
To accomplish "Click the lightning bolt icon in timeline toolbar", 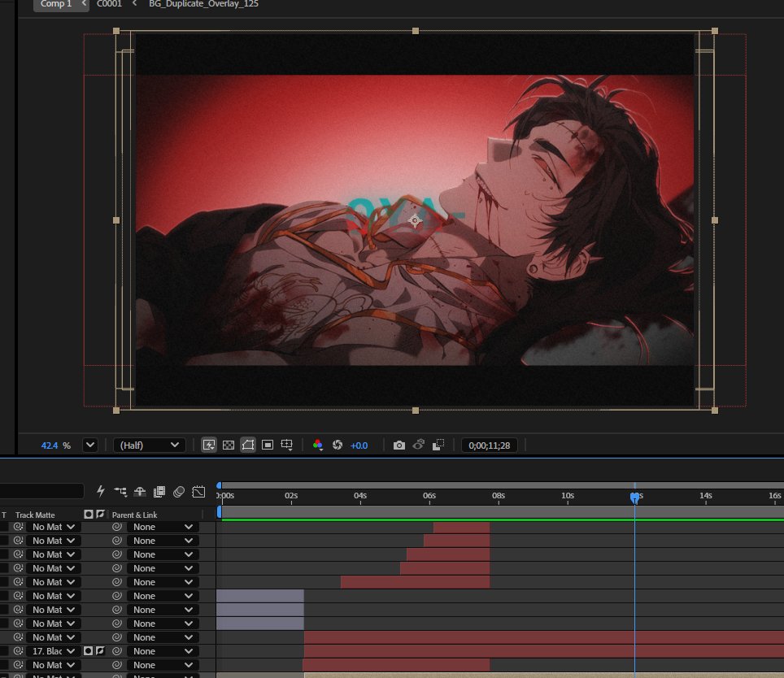I will 101,491.
